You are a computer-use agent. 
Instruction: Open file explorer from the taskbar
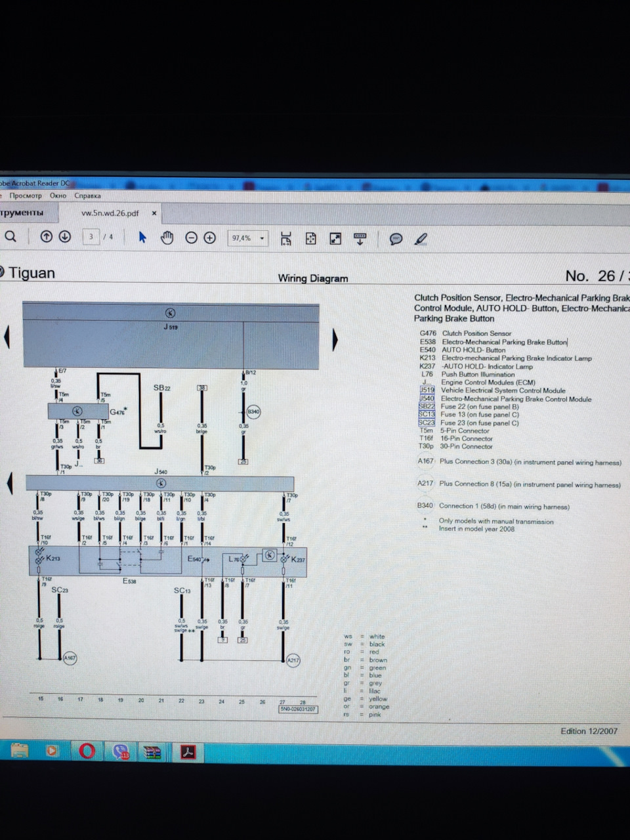tap(20, 751)
